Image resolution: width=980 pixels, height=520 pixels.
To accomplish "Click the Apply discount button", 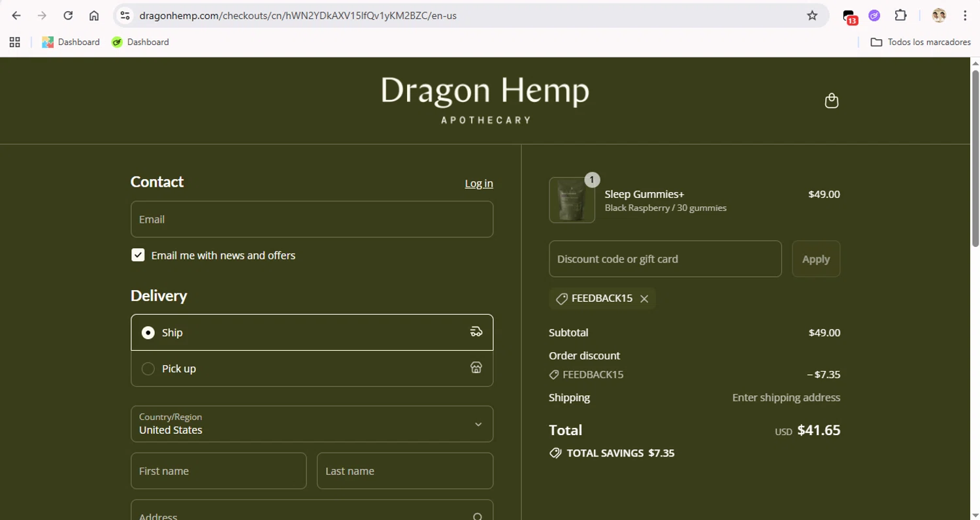I will click(x=816, y=259).
